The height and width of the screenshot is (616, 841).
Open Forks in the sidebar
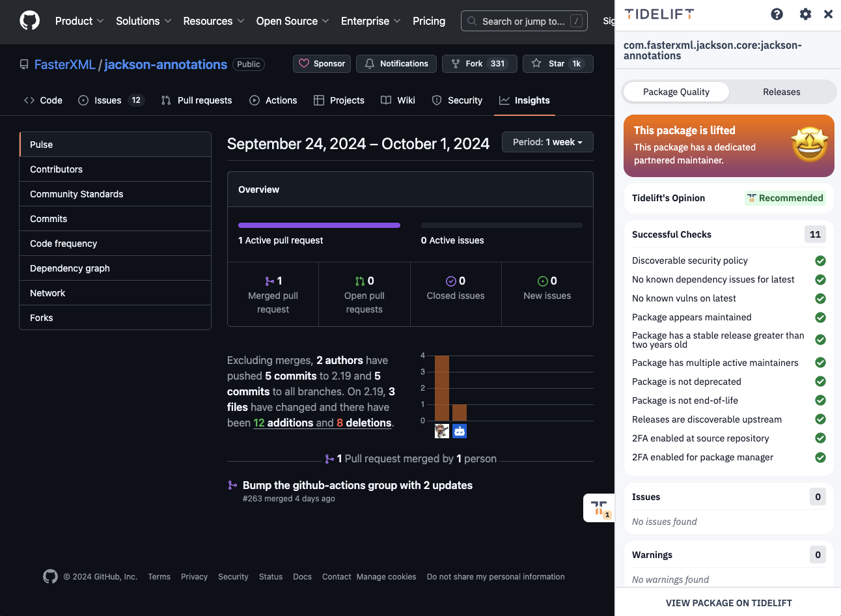pos(115,318)
